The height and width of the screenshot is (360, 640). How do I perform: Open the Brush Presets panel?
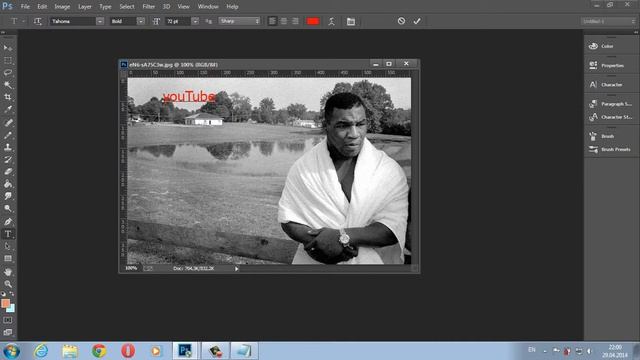[x=611, y=149]
